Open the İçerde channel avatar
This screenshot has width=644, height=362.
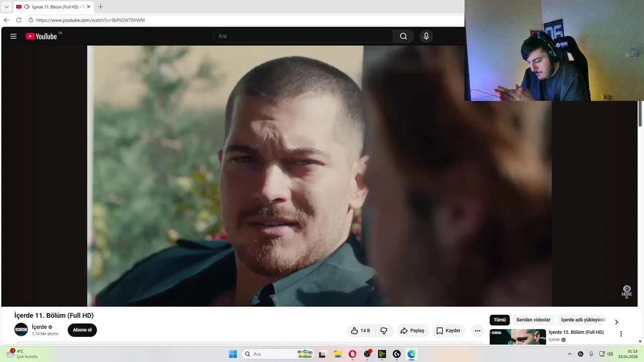click(21, 330)
